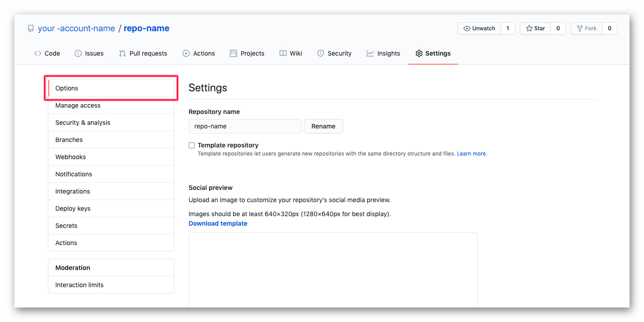Image resolution: width=644 pixels, height=322 pixels.
Task: Click the fork icon in Fork button
Action: (580, 28)
